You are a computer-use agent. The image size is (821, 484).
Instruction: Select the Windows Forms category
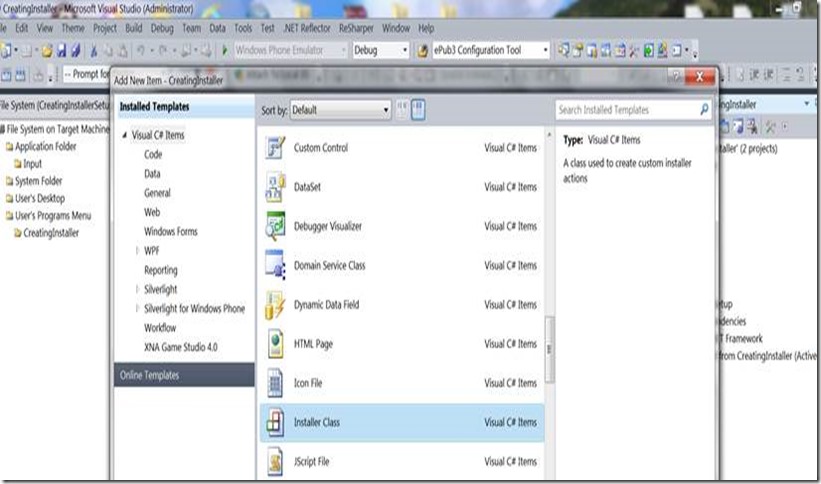[x=171, y=232]
